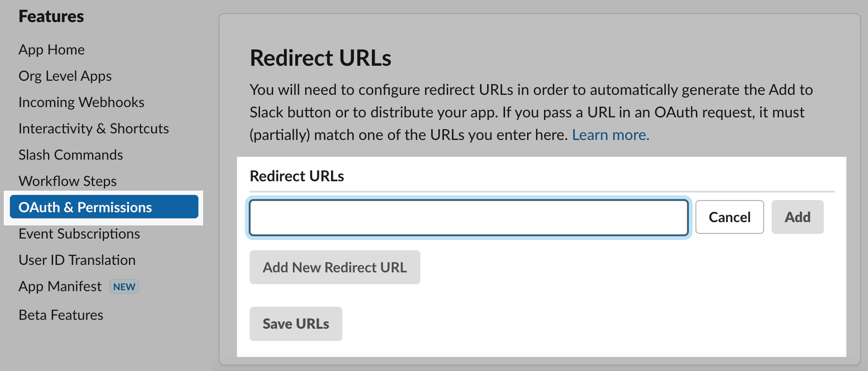868x371 pixels.
Task: Open Org Level Apps settings
Action: click(x=65, y=76)
